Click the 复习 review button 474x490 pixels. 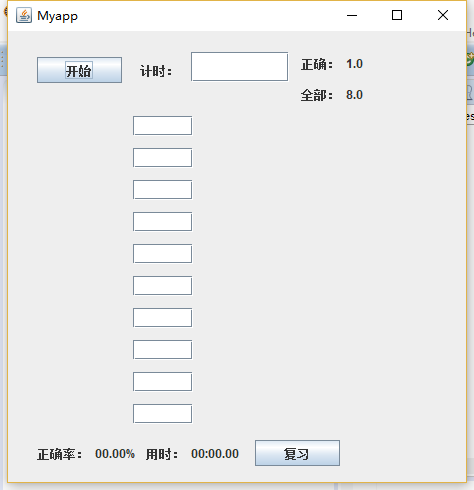click(x=297, y=453)
